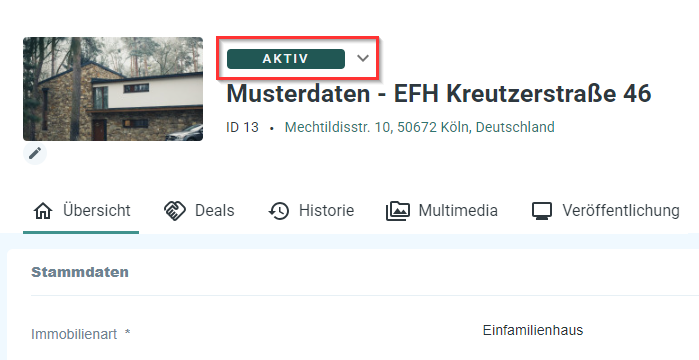The width and height of the screenshot is (699, 360).
Task: Select the Veröffentlichung tab
Action: (605, 210)
